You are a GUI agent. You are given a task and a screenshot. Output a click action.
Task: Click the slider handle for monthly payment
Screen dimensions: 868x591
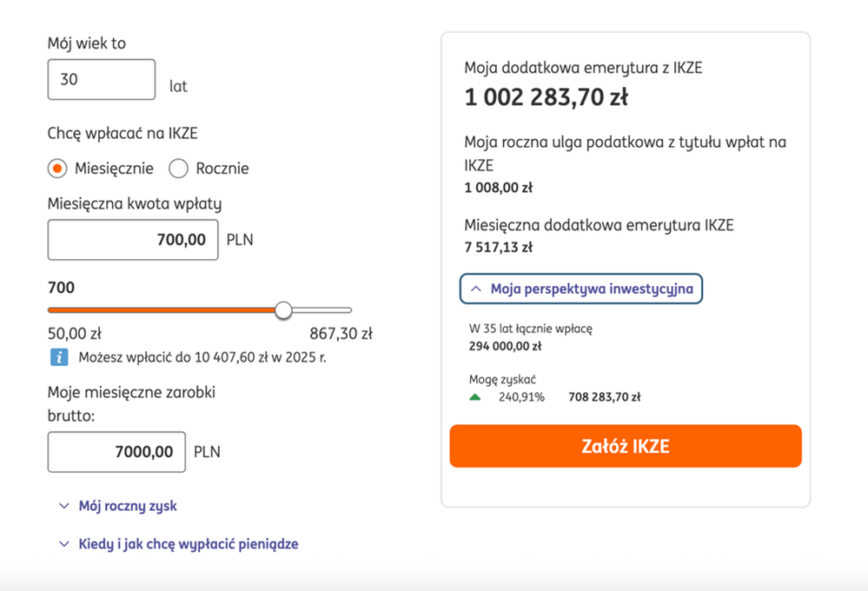[x=283, y=310]
